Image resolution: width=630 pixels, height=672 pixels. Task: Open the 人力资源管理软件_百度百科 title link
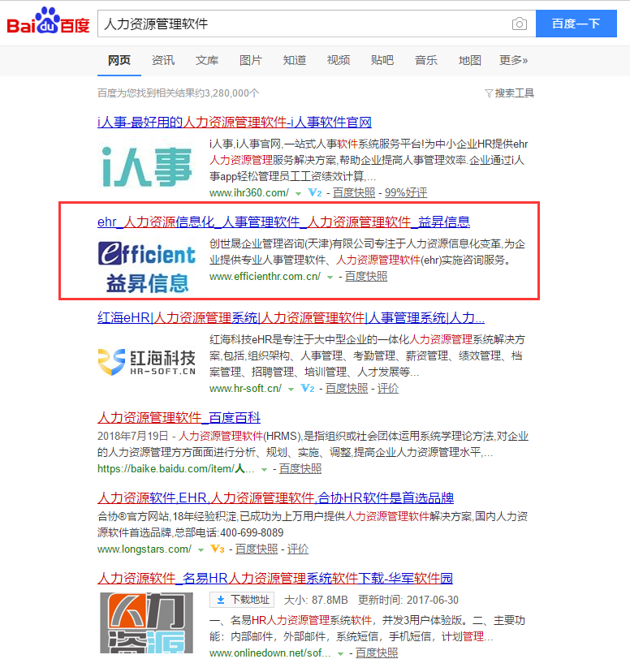click(179, 417)
